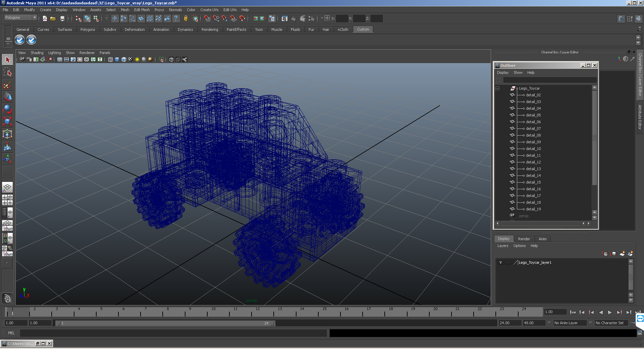This screenshot has width=644, height=349.
Task: Choose the Paint Selection tool
Action: click(7, 84)
